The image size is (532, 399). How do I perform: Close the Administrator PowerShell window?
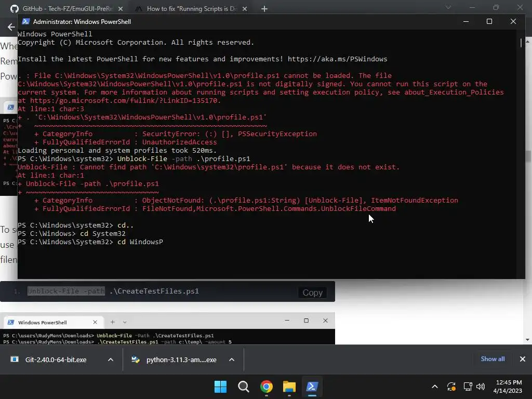pyautogui.click(x=513, y=21)
